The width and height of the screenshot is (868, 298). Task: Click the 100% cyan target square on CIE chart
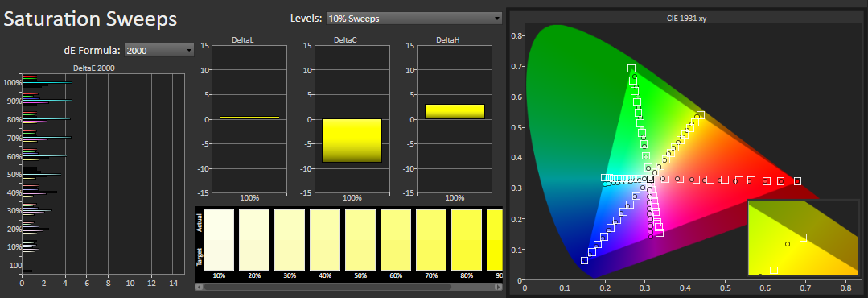(x=604, y=178)
